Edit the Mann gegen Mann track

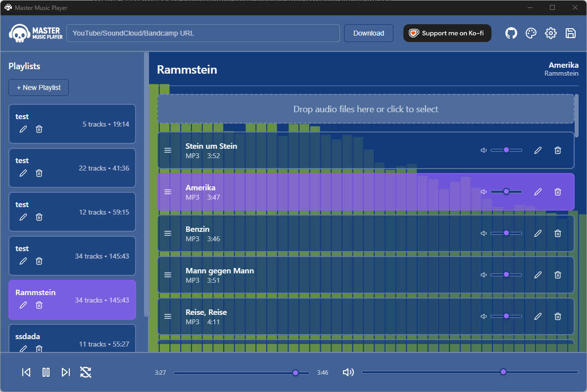(x=538, y=275)
